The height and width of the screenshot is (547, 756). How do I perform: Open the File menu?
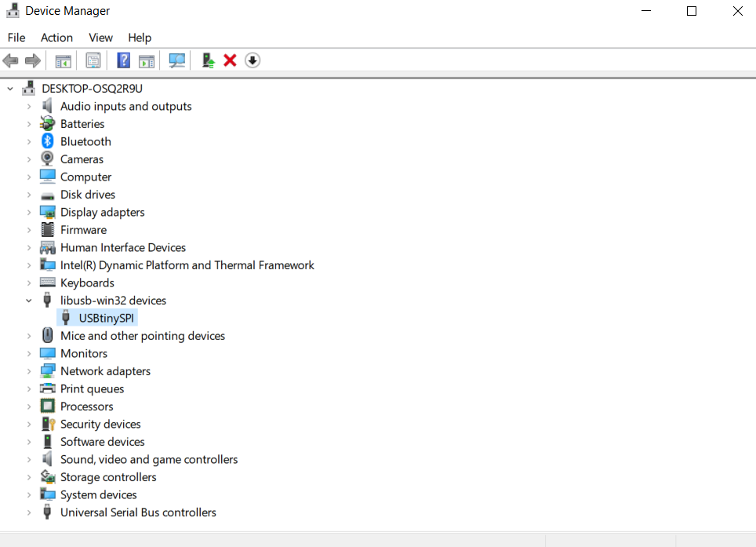click(x=16, y=38)
